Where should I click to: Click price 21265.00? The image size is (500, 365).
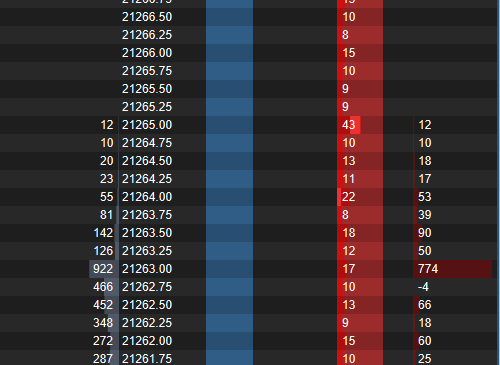pyautogui.click(x=147, y=125)
